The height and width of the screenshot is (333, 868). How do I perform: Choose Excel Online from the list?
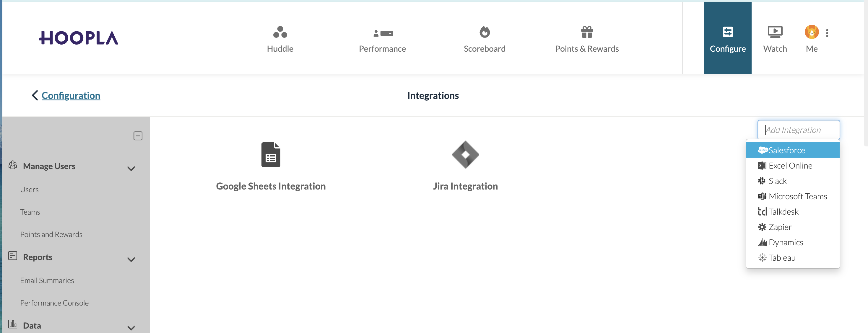pos(793,166)
